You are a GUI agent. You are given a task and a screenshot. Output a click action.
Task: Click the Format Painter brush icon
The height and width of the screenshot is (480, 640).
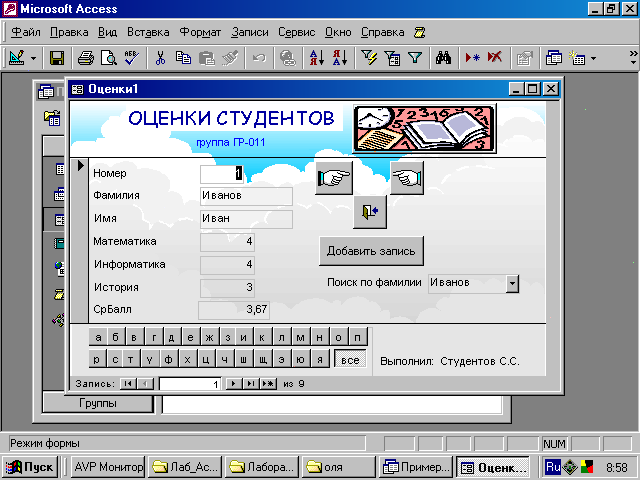(x=230, y=58)
